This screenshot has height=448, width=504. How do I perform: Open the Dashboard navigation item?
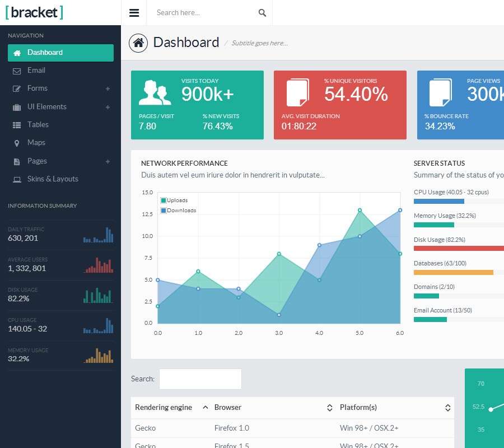60,53
